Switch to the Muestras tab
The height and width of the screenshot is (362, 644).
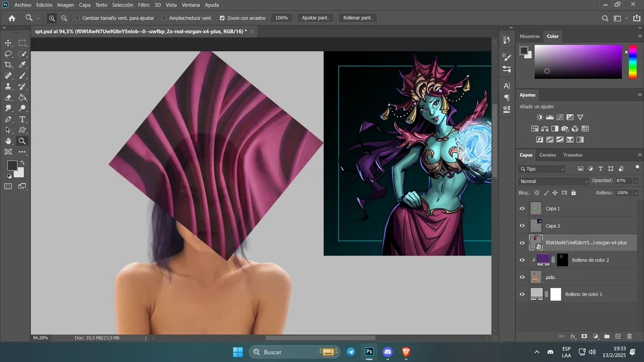click(529, 36)
